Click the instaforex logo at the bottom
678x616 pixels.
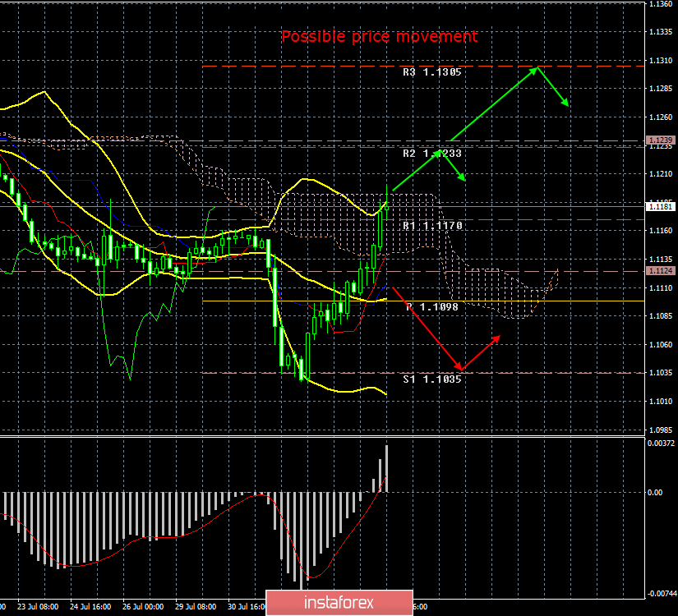point(339,602)
